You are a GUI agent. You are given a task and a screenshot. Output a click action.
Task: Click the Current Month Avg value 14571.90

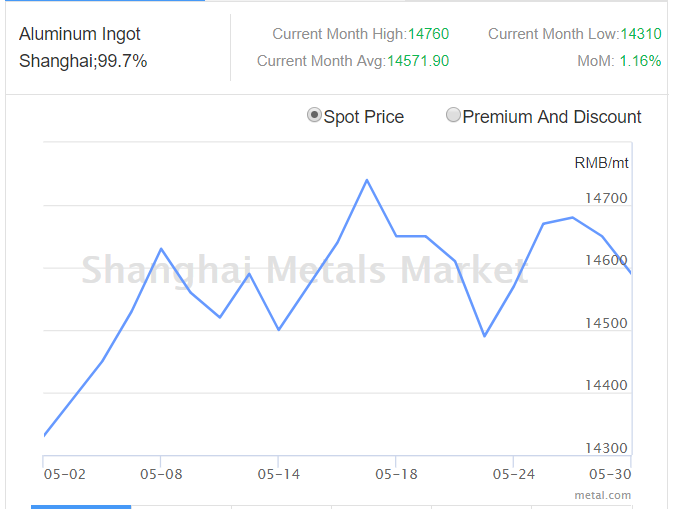418,61
